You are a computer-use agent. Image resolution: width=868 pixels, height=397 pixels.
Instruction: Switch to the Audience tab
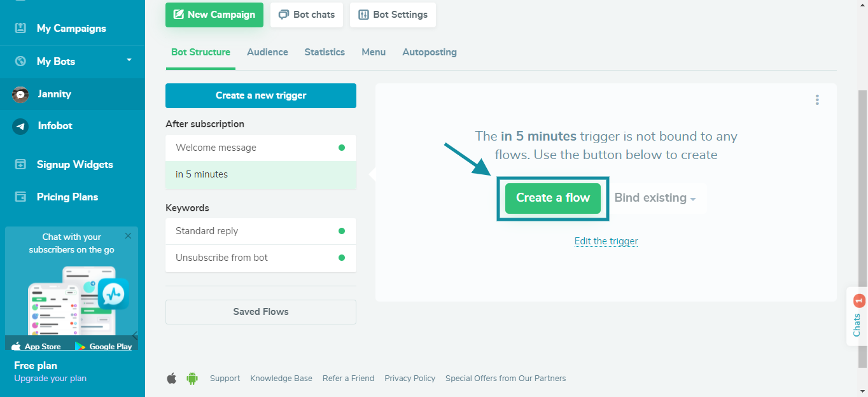coord(267,52)
